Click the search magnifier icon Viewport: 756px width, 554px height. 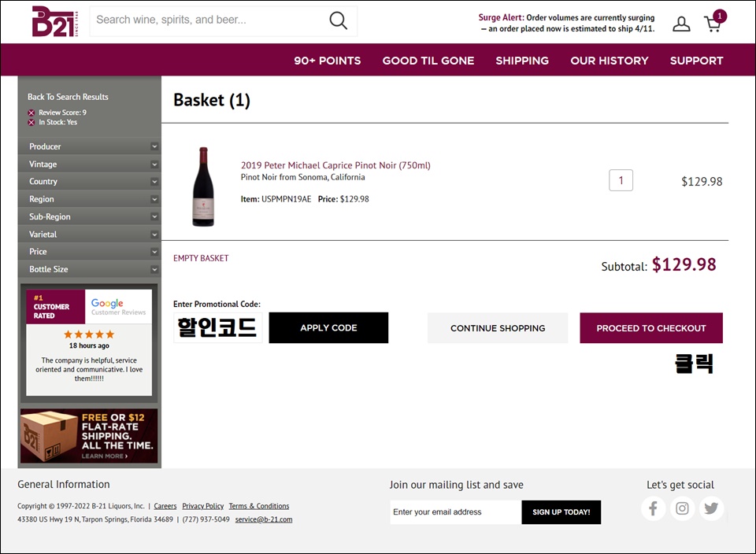pos(338,20)
